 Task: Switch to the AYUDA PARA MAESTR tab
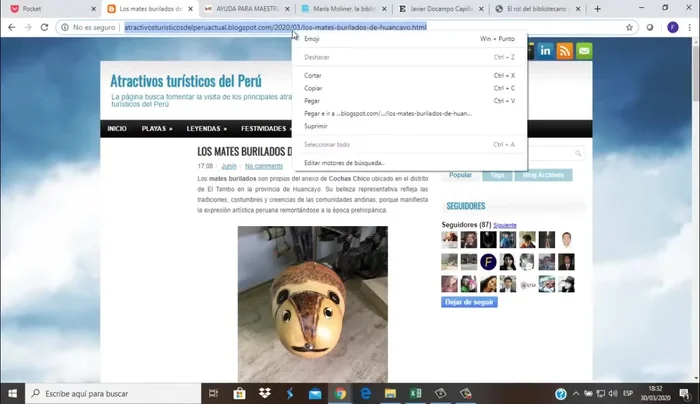pyautogui.click(x=247, y=8)
